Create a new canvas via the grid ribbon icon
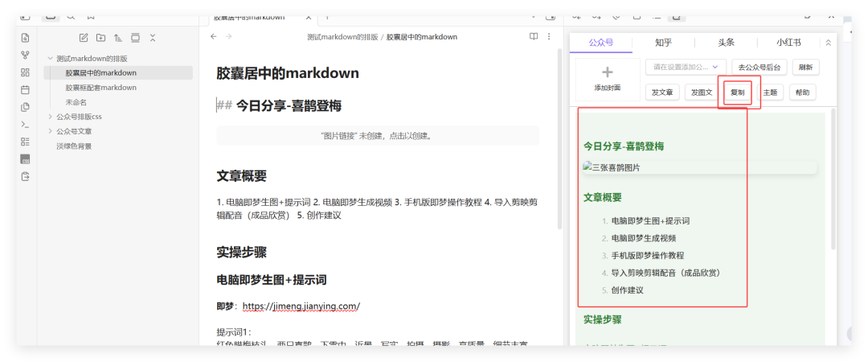 click(25, 72)
